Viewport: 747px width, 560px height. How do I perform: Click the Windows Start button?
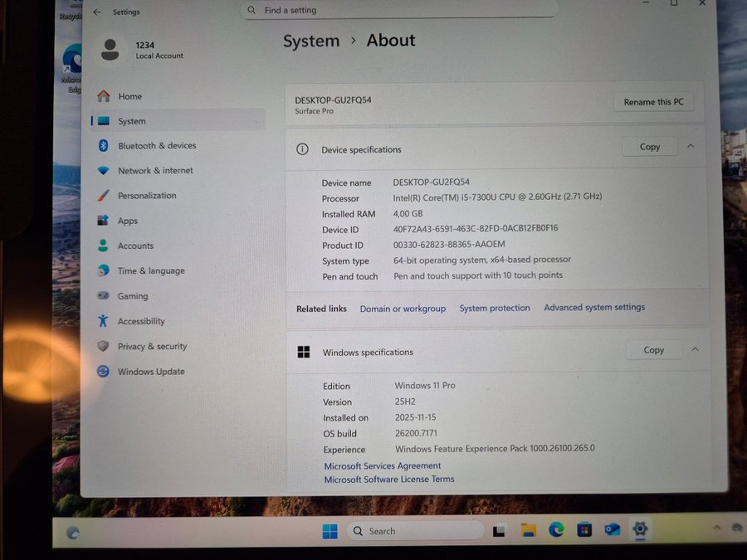[330, 532]
